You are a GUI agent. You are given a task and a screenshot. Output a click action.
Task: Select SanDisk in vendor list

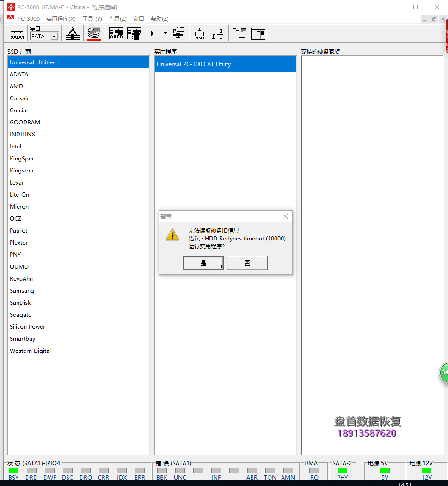(x=79, y=302)
